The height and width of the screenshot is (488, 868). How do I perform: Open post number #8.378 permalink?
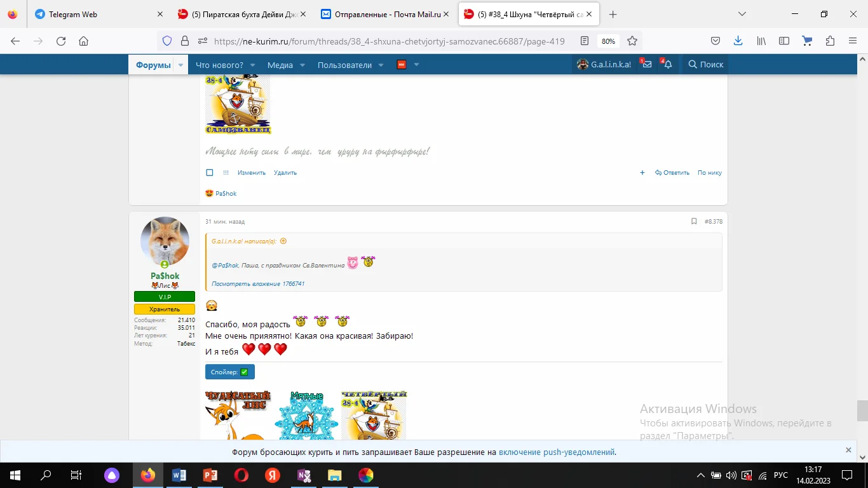714,222
